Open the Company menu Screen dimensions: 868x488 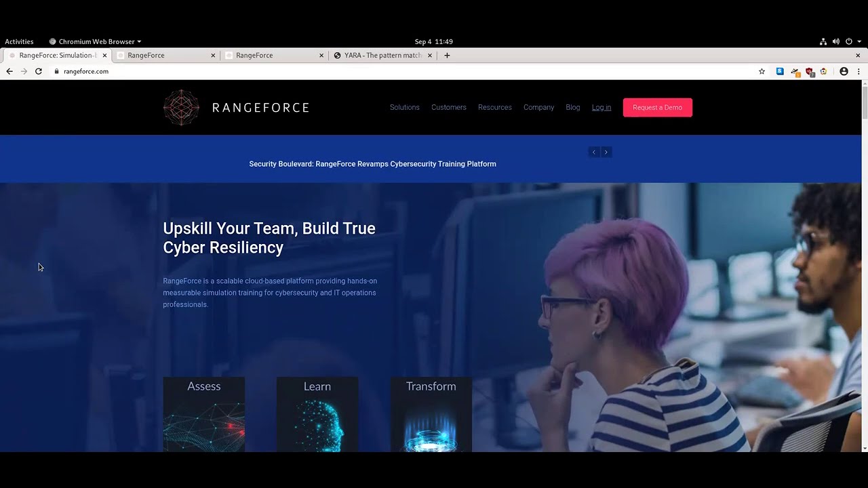coord(538,107)
